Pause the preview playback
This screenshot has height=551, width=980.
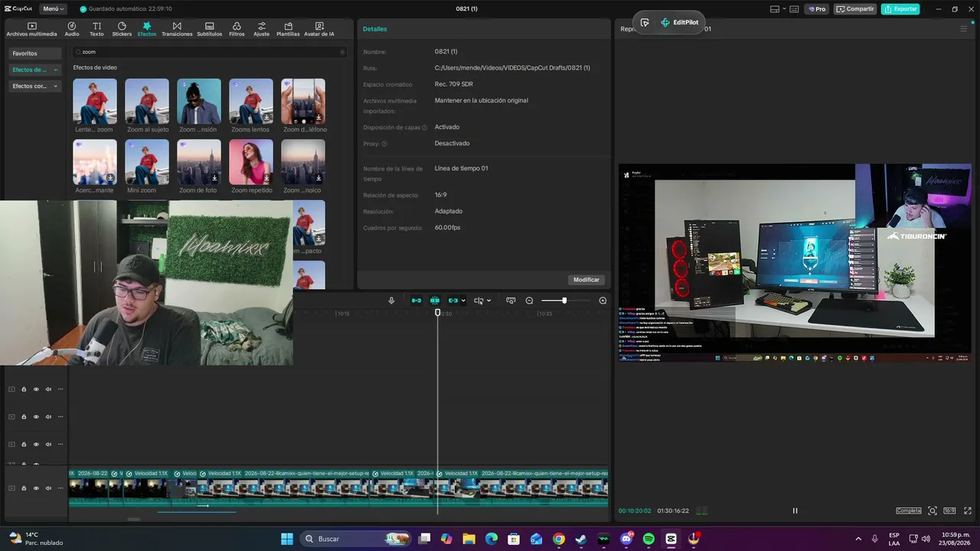pos(795,510)
